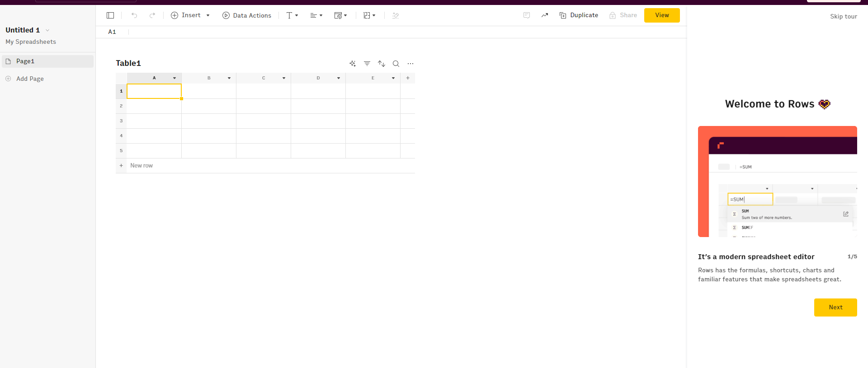Click the clear formatting eraser icon
The width and height of the screenshot is (868, 368).
[396, 15]
